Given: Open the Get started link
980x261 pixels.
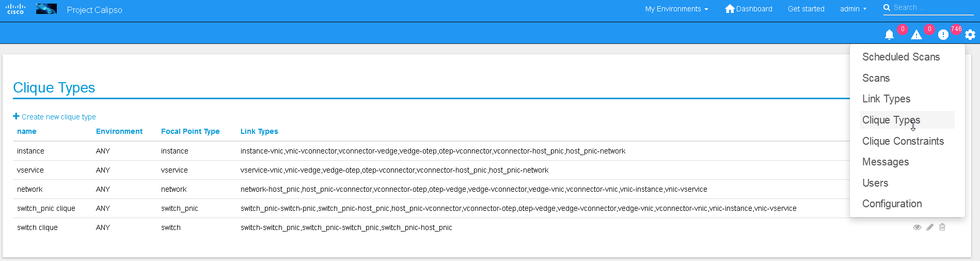Looking at the screenshot, I should (x=806, y=9).
